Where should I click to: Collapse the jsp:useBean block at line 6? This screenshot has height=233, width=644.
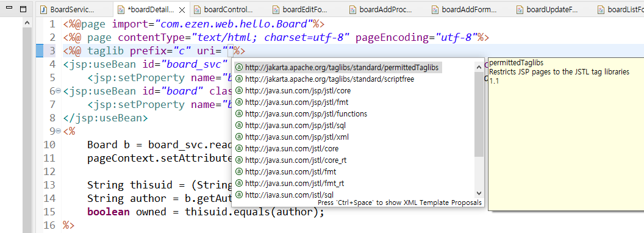click(x=59, y=91)
